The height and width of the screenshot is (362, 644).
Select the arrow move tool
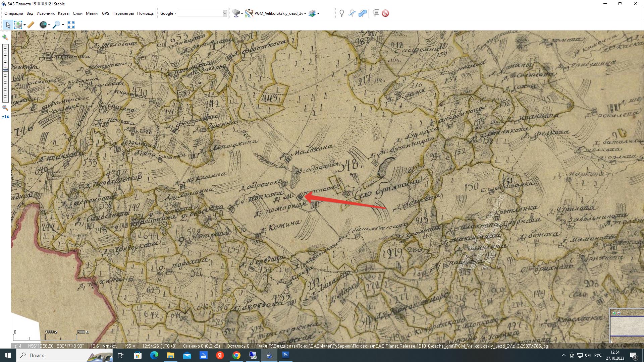(x=8, y=25)
